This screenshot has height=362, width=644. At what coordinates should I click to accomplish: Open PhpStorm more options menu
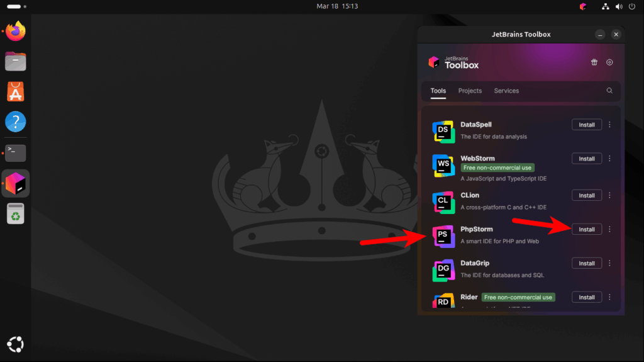(x=609, y=229)
